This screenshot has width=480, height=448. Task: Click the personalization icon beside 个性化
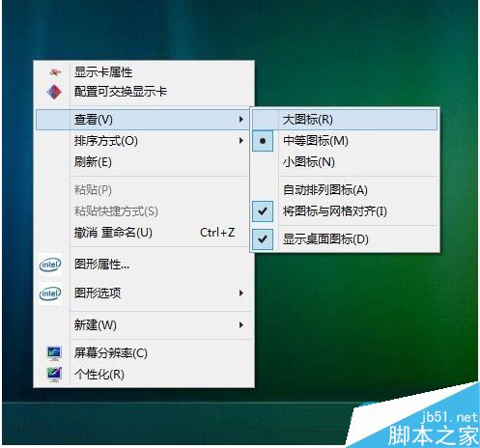coord(54,375)
